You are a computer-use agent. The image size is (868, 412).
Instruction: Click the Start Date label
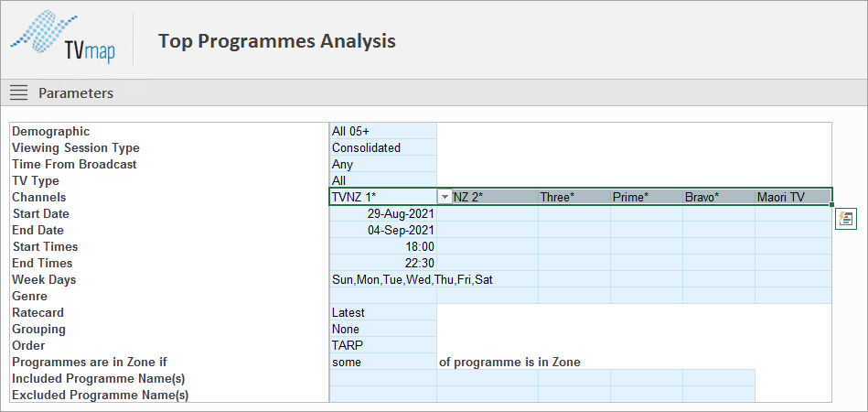click(x=41, y=213)
